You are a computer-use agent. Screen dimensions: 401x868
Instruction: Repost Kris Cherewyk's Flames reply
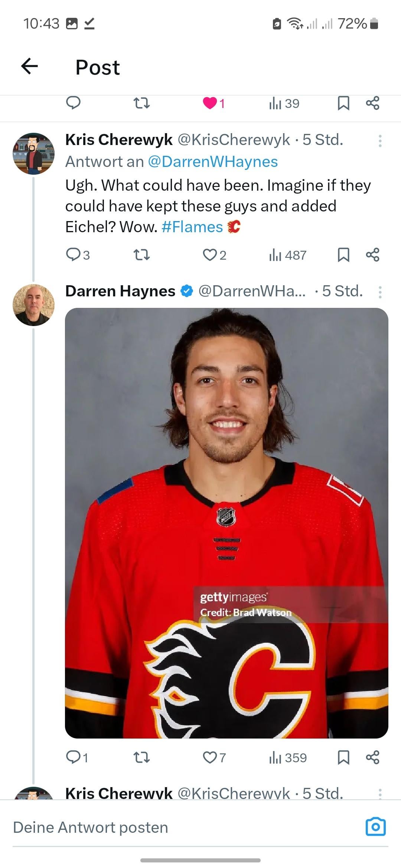point(141,255)
